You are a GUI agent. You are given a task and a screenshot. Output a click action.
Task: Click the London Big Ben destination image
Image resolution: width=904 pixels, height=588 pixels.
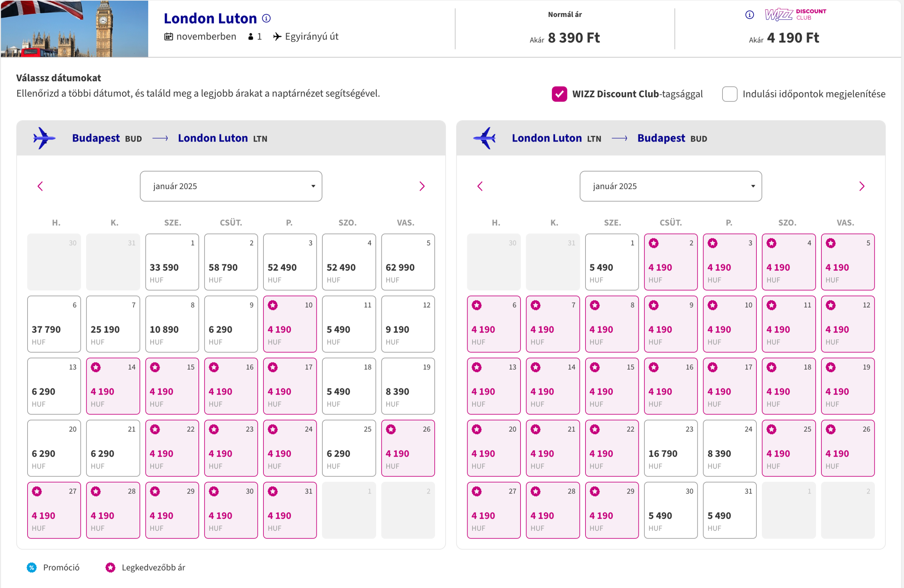tap(75, 29)
